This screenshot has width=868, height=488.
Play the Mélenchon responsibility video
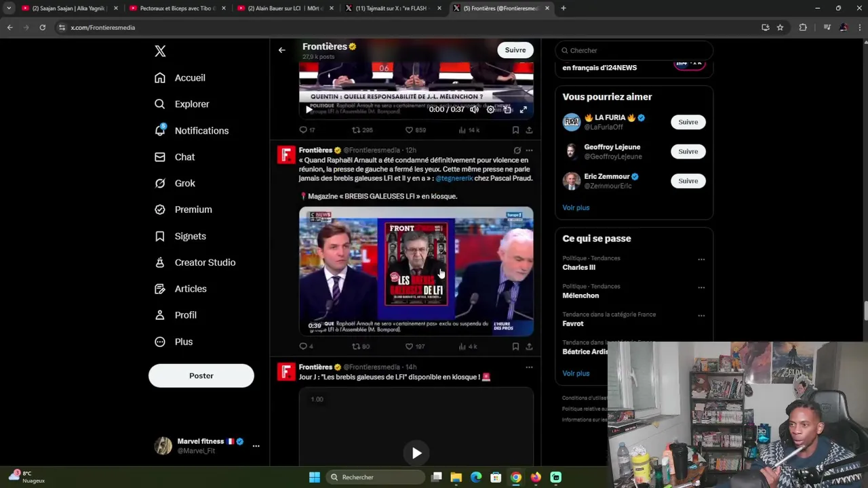309,109
